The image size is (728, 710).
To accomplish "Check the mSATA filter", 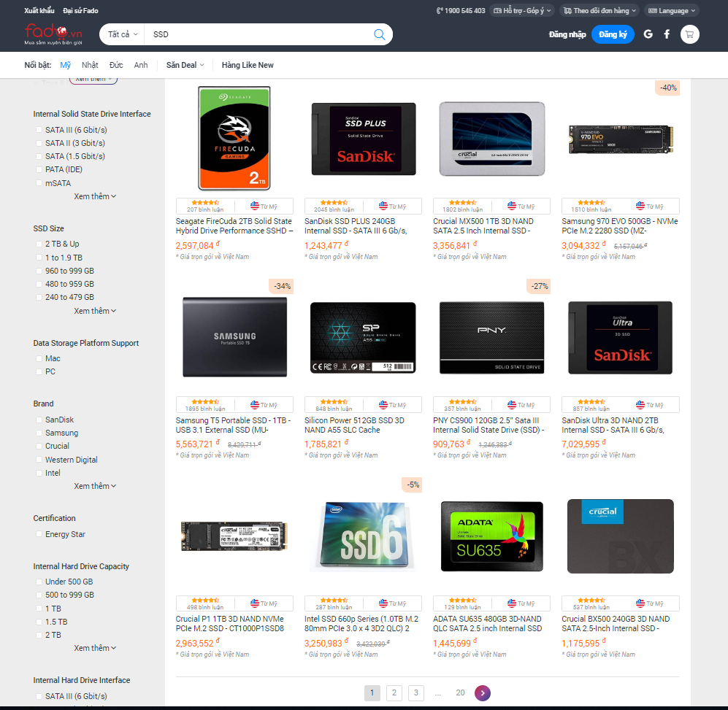I will 39,183.
